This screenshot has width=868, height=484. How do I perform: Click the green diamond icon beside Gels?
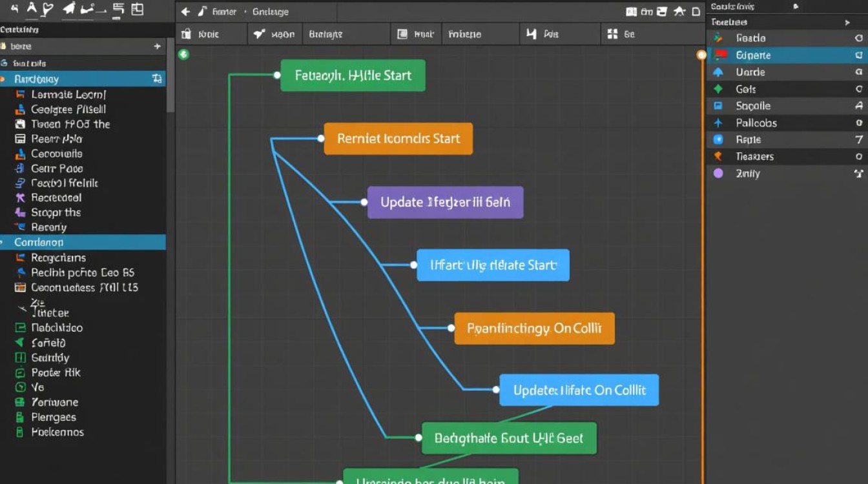pos(718,89)
